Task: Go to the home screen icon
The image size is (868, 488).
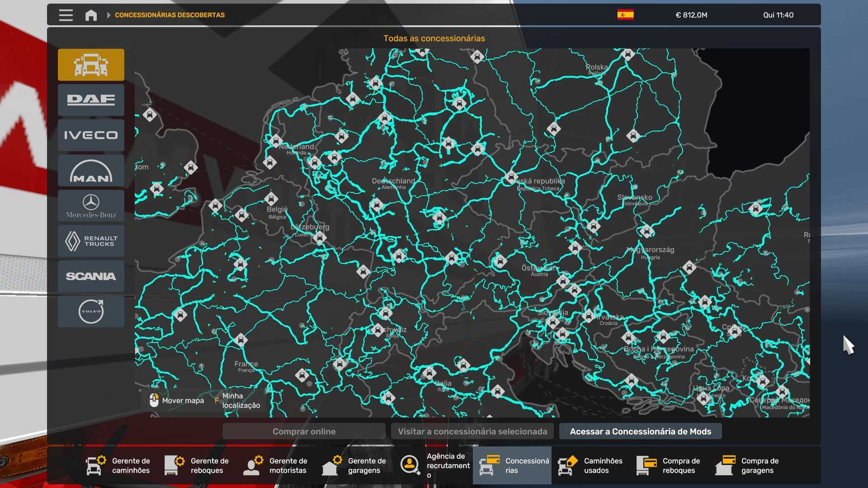Action: tap(91, 15)
